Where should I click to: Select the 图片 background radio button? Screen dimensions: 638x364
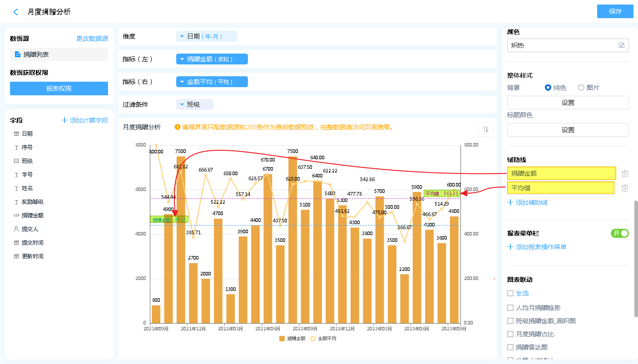581,88
